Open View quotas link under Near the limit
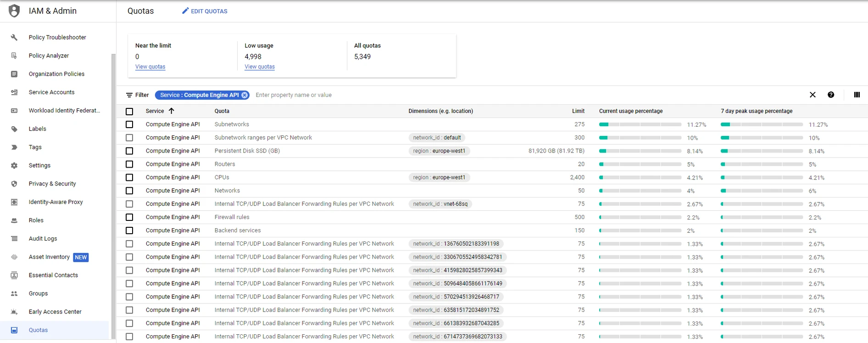This screenshot has height=343, width=868. tap(150, 67)
